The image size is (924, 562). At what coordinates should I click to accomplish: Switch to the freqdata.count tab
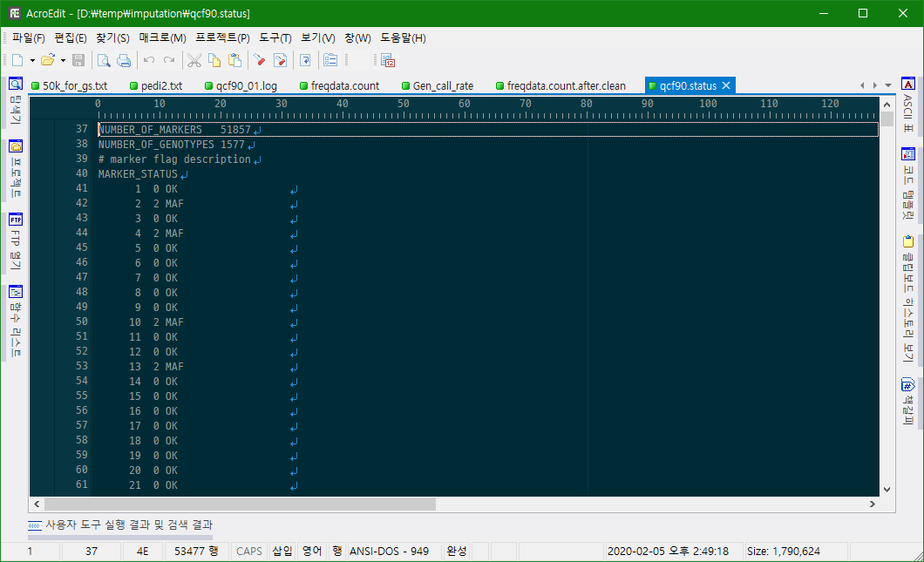click(x=339, y=86)
